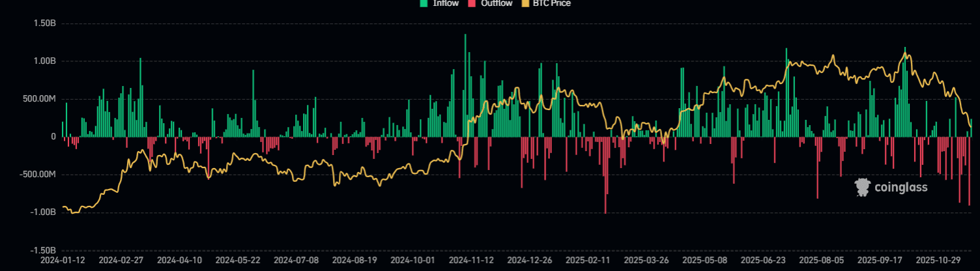The width and height of the screenshot is (980, 271).
Task: Click the 2025-10-29 date axis label
Action: [x=938, y=260]
